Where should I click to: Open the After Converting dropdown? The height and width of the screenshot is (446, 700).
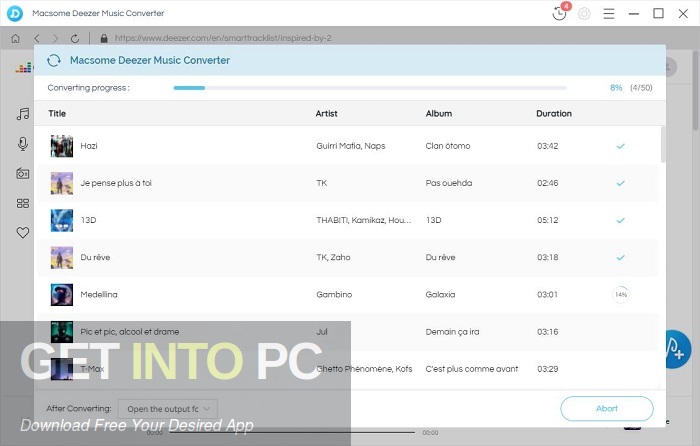[168, 409]
